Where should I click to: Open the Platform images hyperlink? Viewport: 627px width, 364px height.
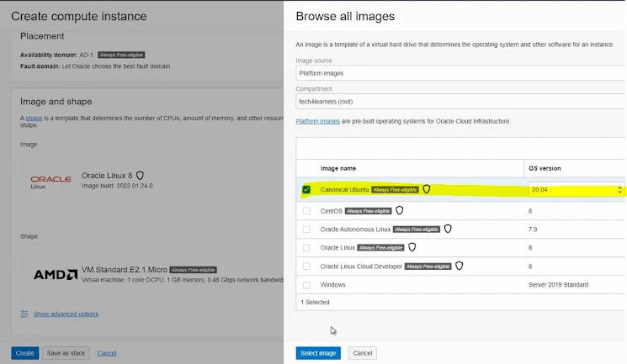click(x=318, y=121)
